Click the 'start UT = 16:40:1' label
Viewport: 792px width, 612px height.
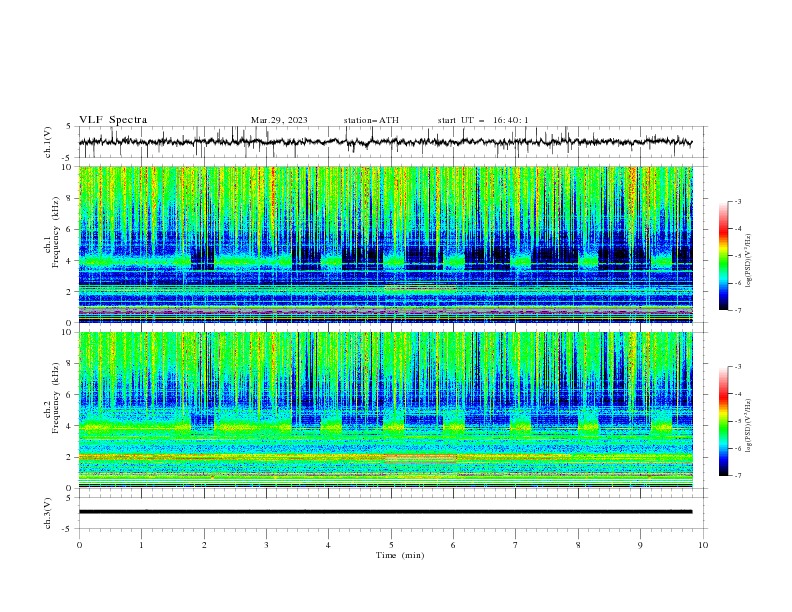[483, 120]
